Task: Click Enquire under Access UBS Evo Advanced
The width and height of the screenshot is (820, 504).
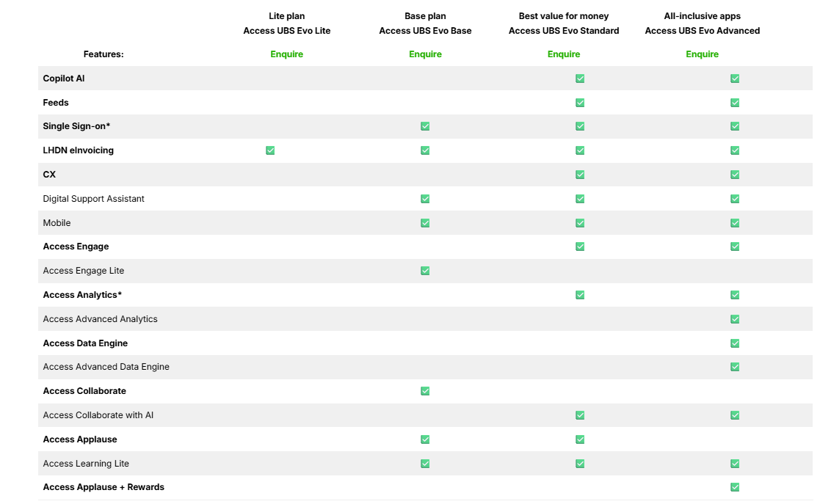Action: point(703,54)
